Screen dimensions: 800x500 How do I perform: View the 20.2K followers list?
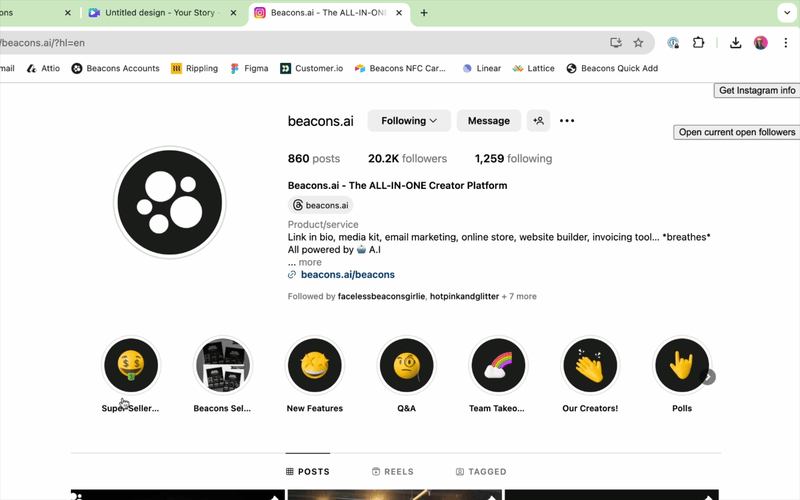[407, 159]
